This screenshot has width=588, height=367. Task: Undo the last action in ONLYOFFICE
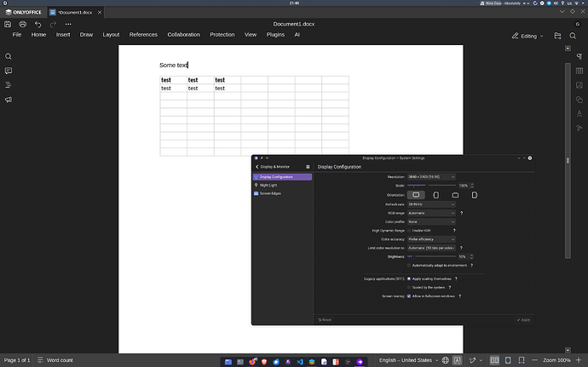37,24
